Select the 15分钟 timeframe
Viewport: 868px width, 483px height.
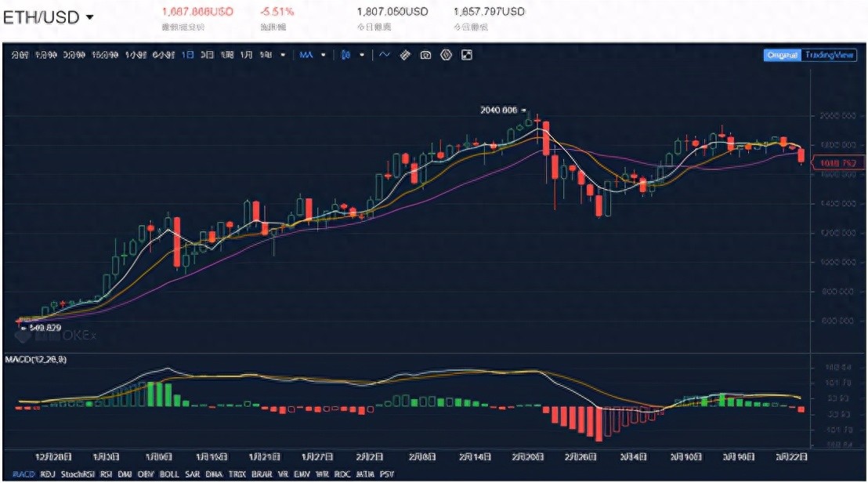pos(105,55)
